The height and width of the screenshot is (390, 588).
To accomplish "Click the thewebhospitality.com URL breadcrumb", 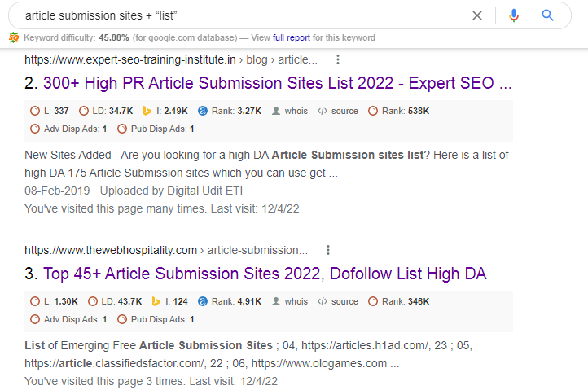I will pos(166,251).
